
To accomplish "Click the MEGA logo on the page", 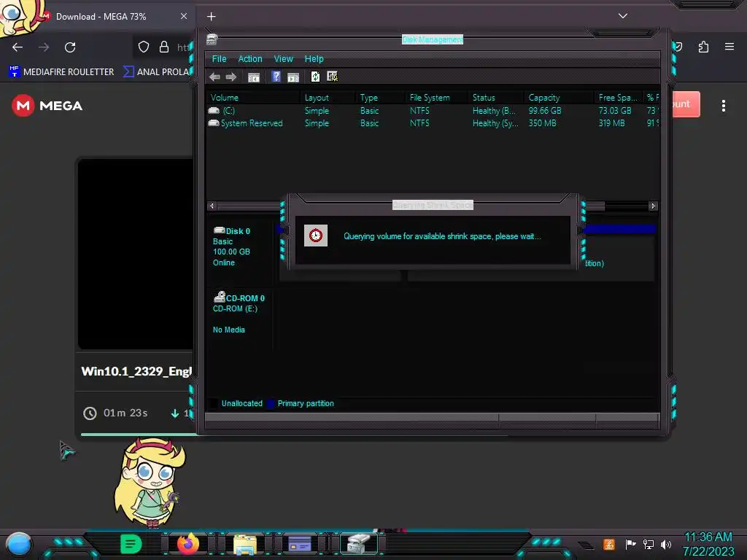I will pyautogui.click(x=47, y=106).
